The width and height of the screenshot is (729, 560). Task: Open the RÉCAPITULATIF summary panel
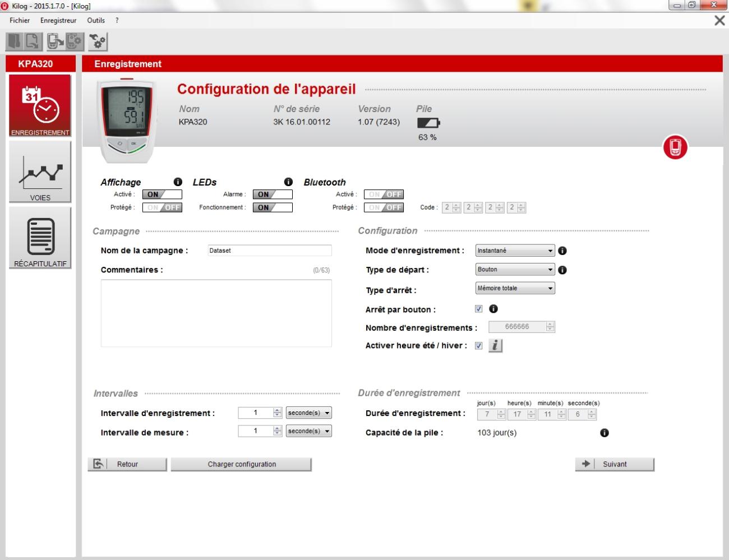pos(40,238)
